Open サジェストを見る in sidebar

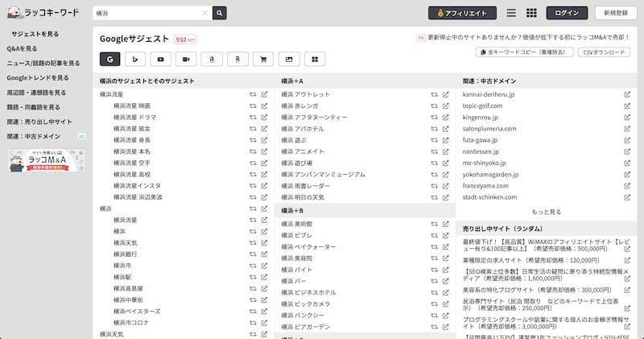pos(35,34)
